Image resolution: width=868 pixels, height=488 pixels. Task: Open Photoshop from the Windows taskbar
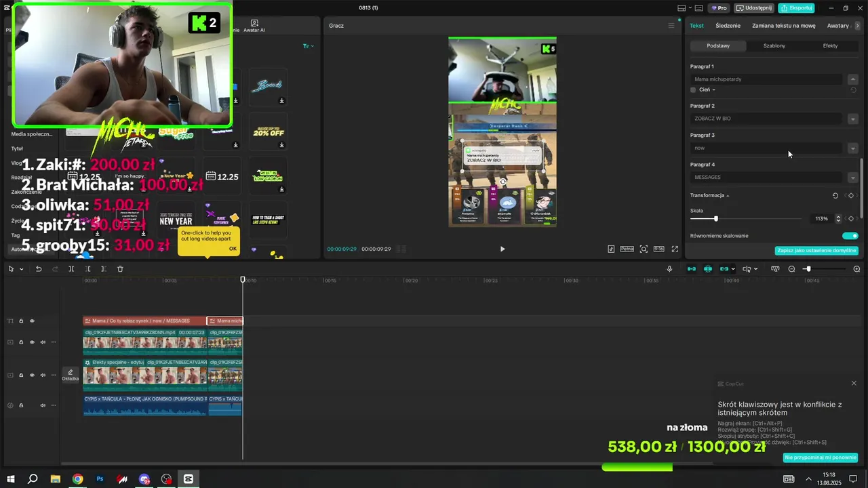[100, 479]
